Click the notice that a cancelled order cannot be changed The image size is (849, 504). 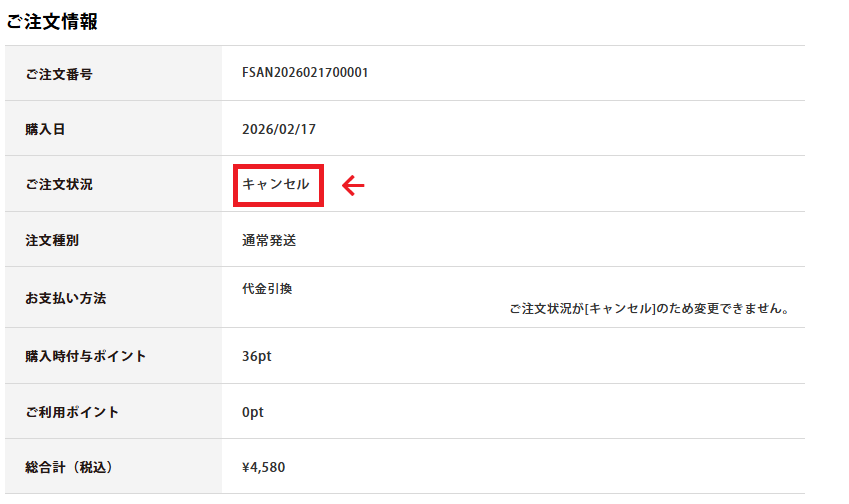coord(650,309)
